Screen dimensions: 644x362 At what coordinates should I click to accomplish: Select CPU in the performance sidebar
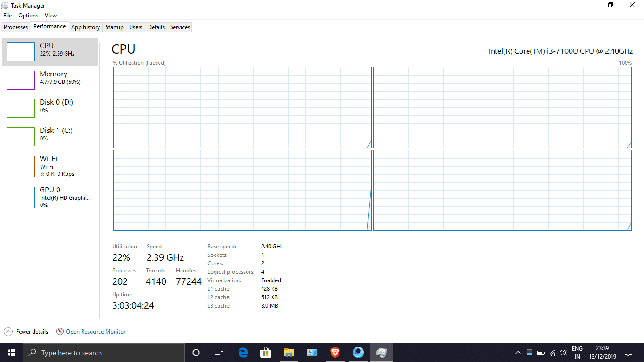tap(50, 52)
